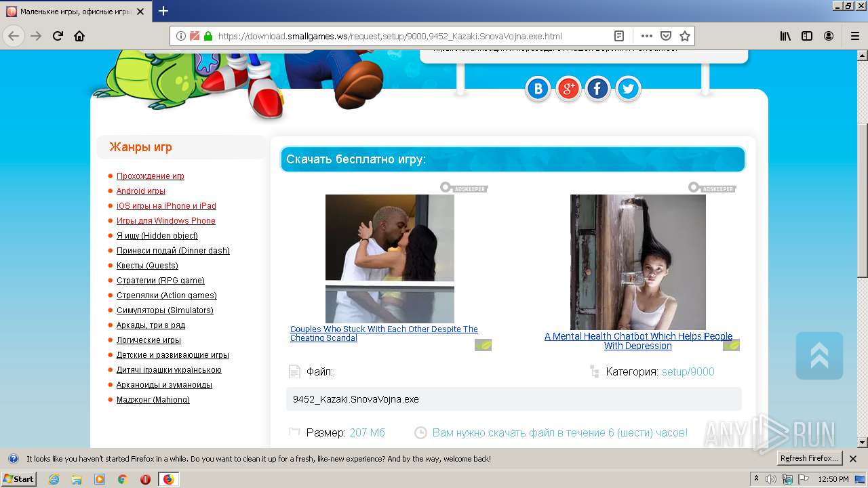Click the kissing couple ad thumbnail
Image resolution: width=868 pixels, height=488 pixels.
tap(390, 258)
